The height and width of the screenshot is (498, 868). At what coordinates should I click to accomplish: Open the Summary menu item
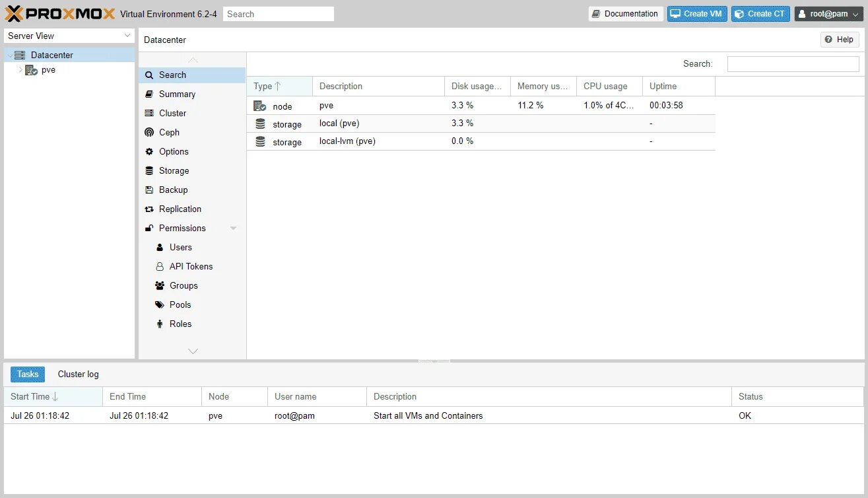point(192,94)
